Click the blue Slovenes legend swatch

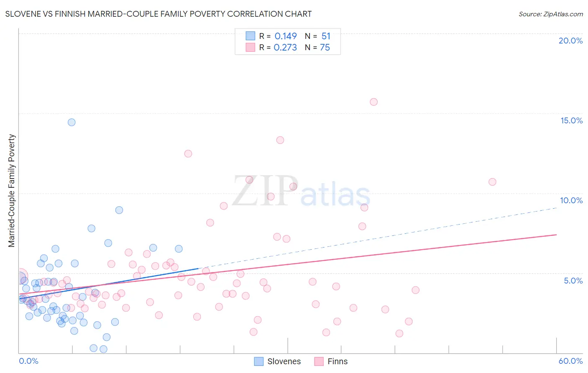point(259,361)
